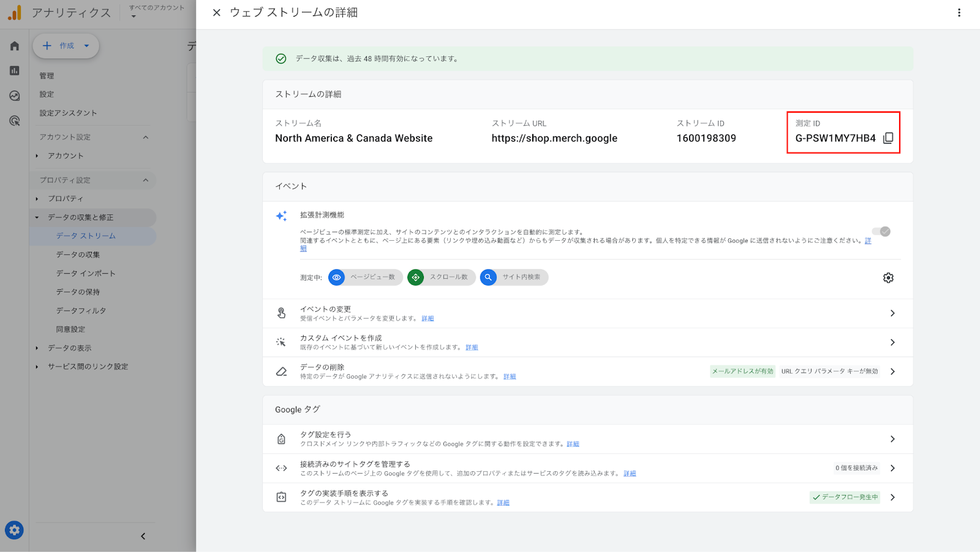Screen dimensions: 980x552
Task: Expand the アカウント tree item
Action: [x=37, y=156]
